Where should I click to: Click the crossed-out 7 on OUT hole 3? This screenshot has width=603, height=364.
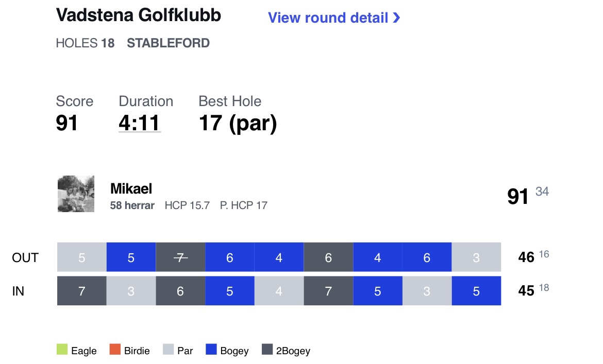click(x=180, y=257)
